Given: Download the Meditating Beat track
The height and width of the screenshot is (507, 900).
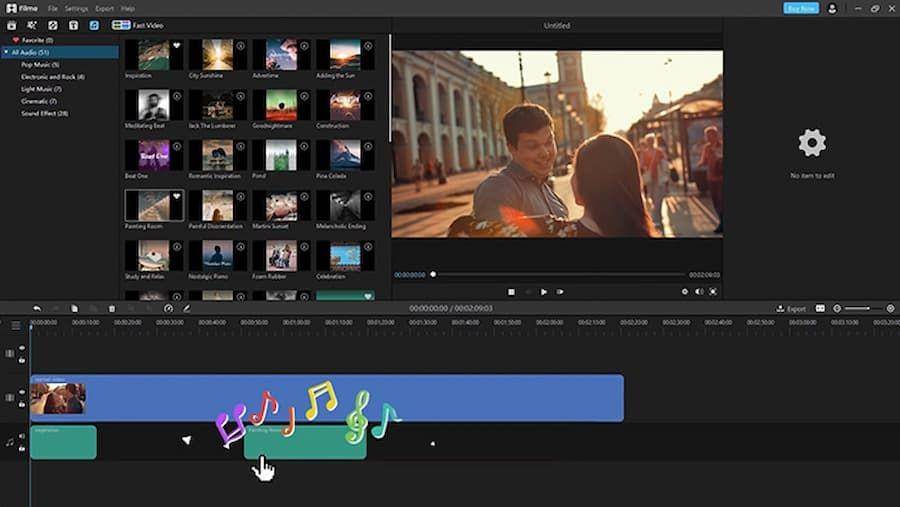Looking at the screenshot, I should 177,96.
